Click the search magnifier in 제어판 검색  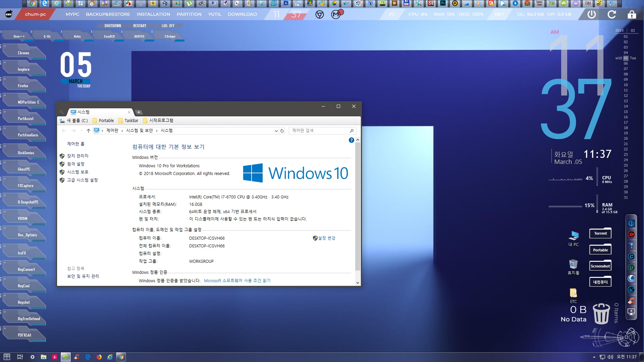pyautogui.click(x=352, y=131)
